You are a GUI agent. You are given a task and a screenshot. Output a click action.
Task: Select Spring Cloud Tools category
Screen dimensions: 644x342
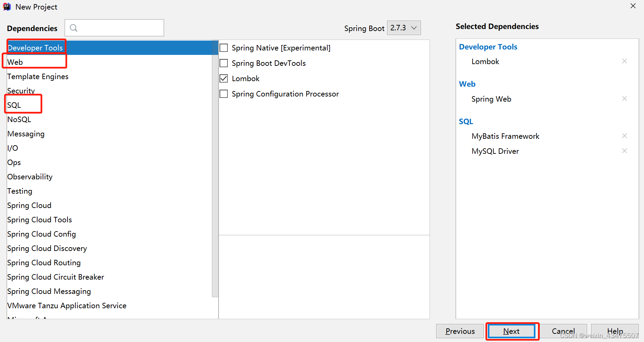pyautogui.click(x=109, y=220)
